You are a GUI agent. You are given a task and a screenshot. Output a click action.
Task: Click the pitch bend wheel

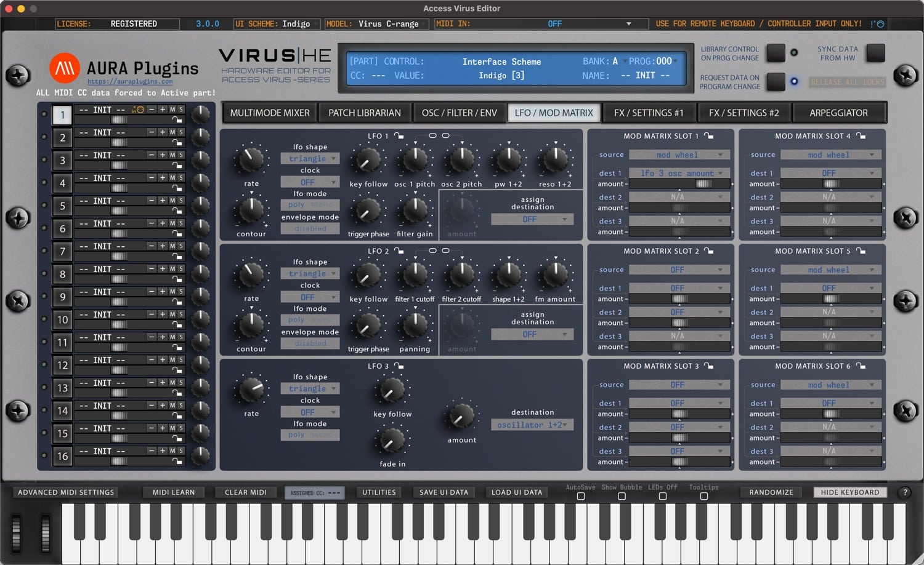coord(17,533)
